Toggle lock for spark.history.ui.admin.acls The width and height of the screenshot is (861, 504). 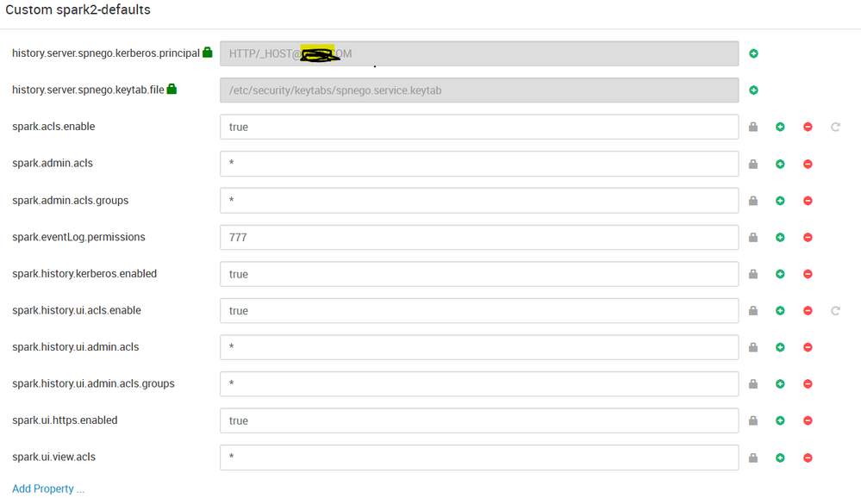(x=753, y=347)
